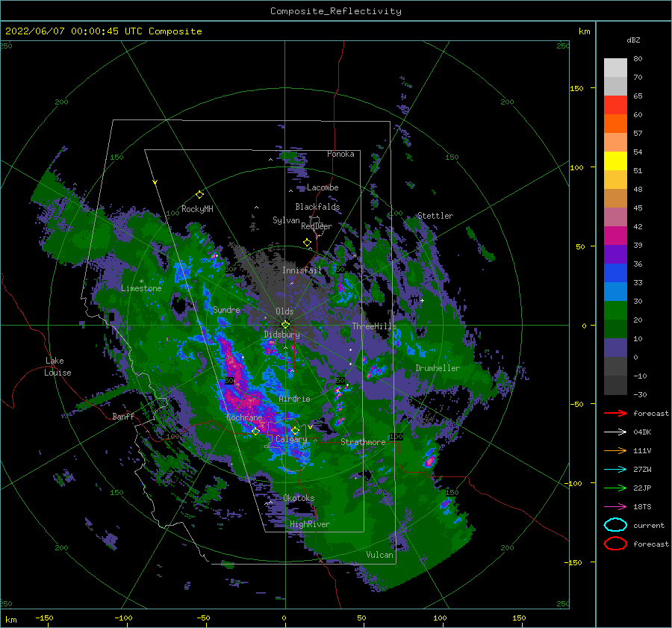Click the Didsbury label
Viewport: 672px width, 628px height.
pos(281,335)
